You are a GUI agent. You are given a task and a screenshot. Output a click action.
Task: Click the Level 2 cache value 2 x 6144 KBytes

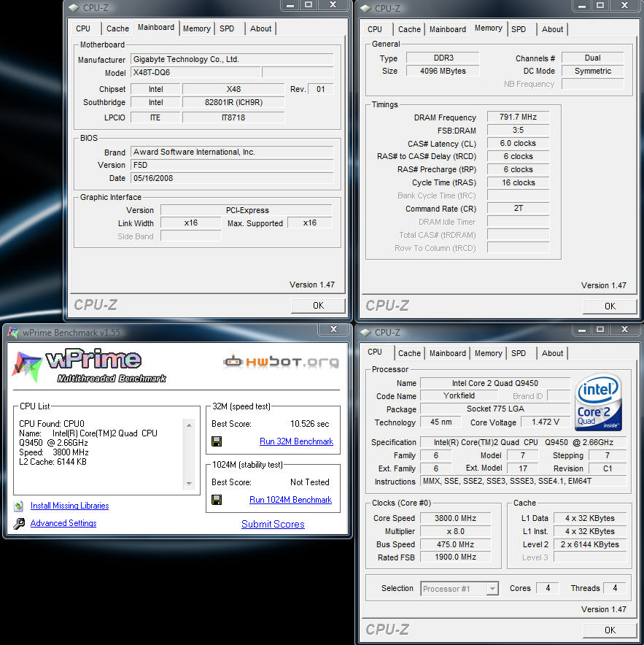click(x=590, y=544)
